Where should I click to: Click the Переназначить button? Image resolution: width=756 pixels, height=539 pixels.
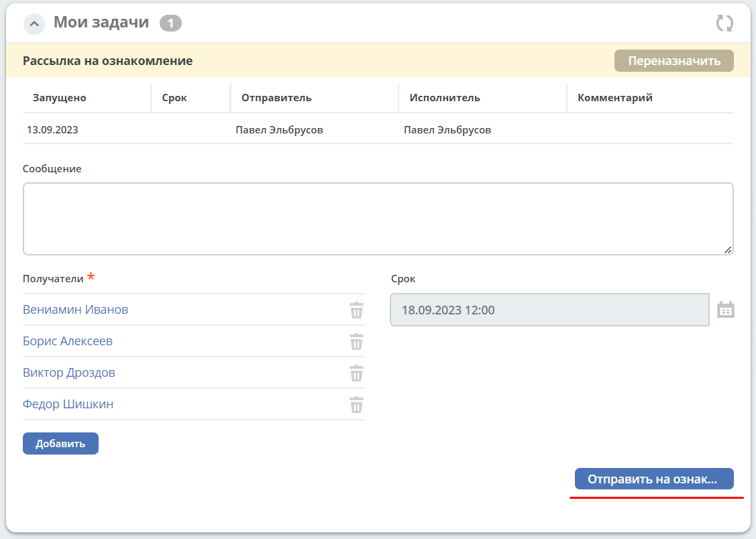[673, 61]
